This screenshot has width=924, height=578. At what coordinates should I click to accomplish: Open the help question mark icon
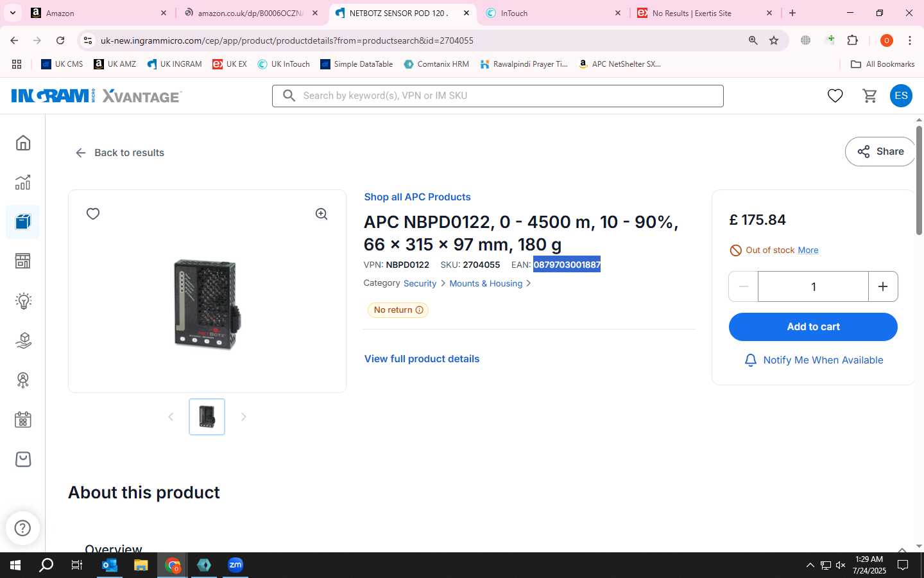[x=22, y=528]
